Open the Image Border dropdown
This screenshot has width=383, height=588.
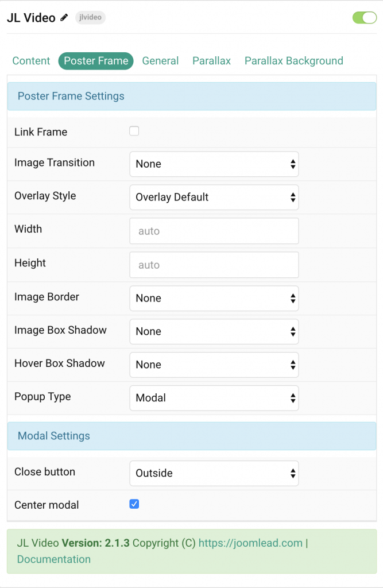click(214, 298)
